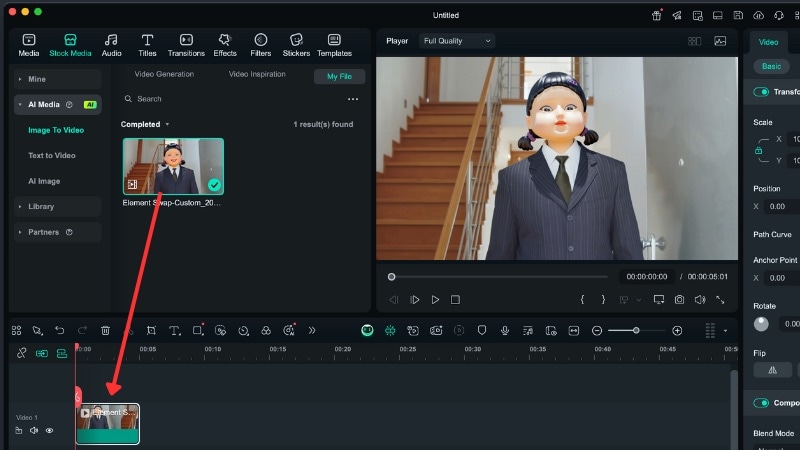Click the timeline zoom slider handle
This screenshot has width=800, height=450.
tap(636, 331)
